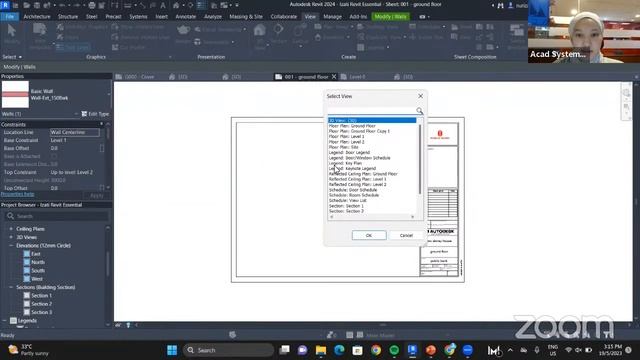640x360 pixels.
Task: Toggle the Base is Attached checkbox
Action: [x=54, y=156]
